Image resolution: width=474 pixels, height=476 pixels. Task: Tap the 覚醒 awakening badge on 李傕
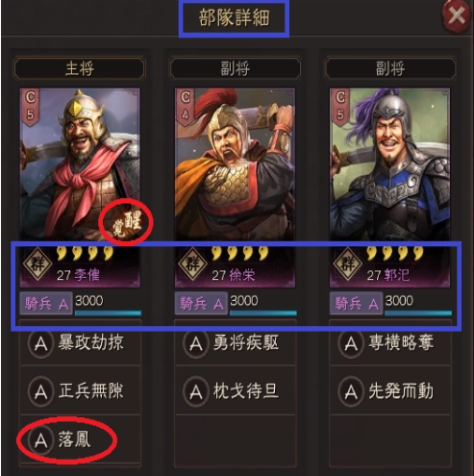(x=127, y=223)
